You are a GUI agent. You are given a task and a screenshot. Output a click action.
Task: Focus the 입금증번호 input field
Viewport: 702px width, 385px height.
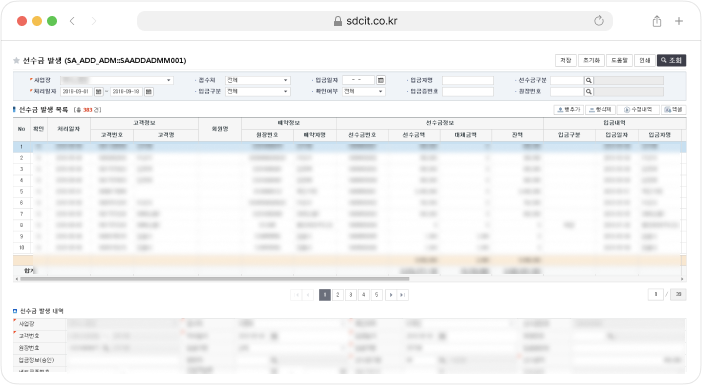point(468,91)
